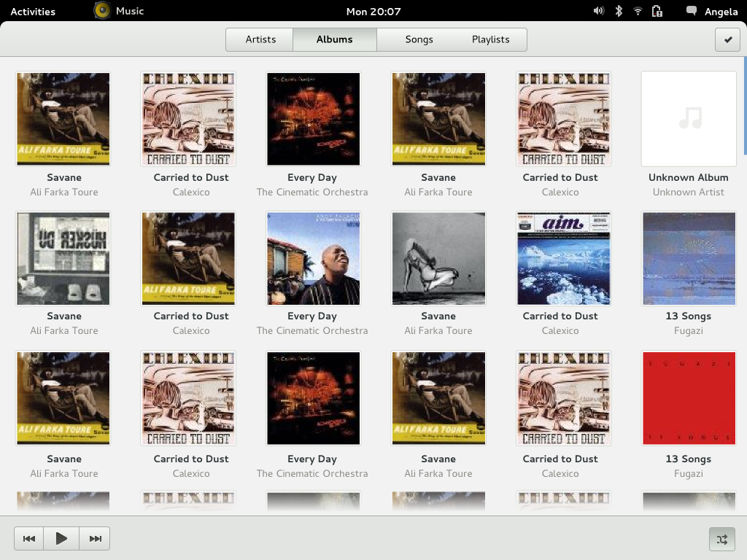
Task: Play the current track
Action: point(61,539)
